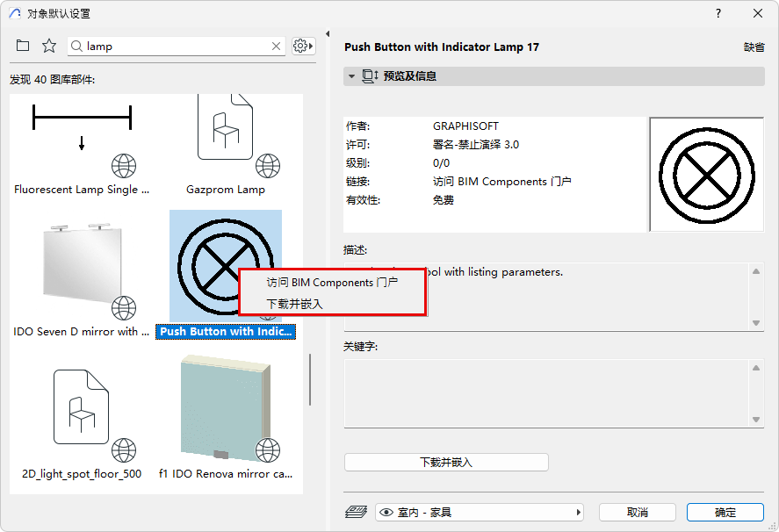Image resolution: width=779 pixels, height=532 pixels.
Task: Choose 访问 BIM Components 门户 from context menu
Action: (x=332, y=282)
